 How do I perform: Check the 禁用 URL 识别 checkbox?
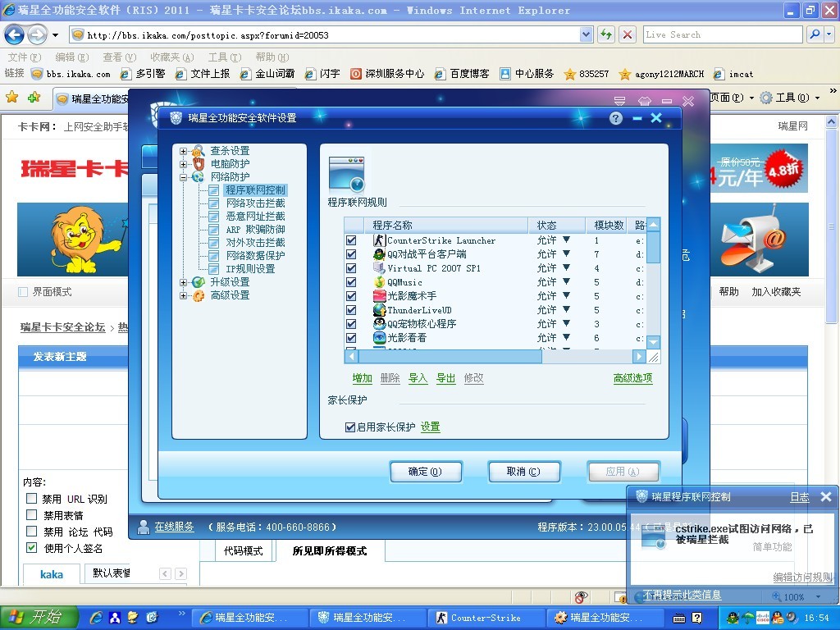click(x=32, y=499)
